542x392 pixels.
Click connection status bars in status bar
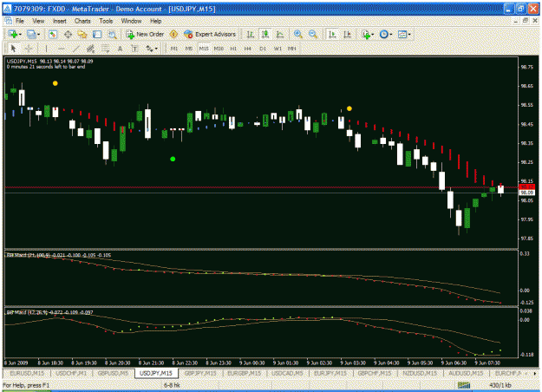coord(464,385)
